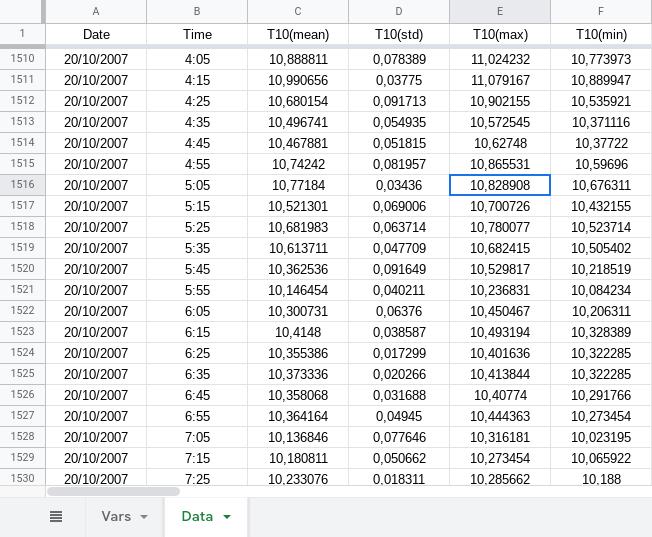The width and height of the screenshot is (652, 537).
Task: Select row header 1513
Action: coord(22,121)
